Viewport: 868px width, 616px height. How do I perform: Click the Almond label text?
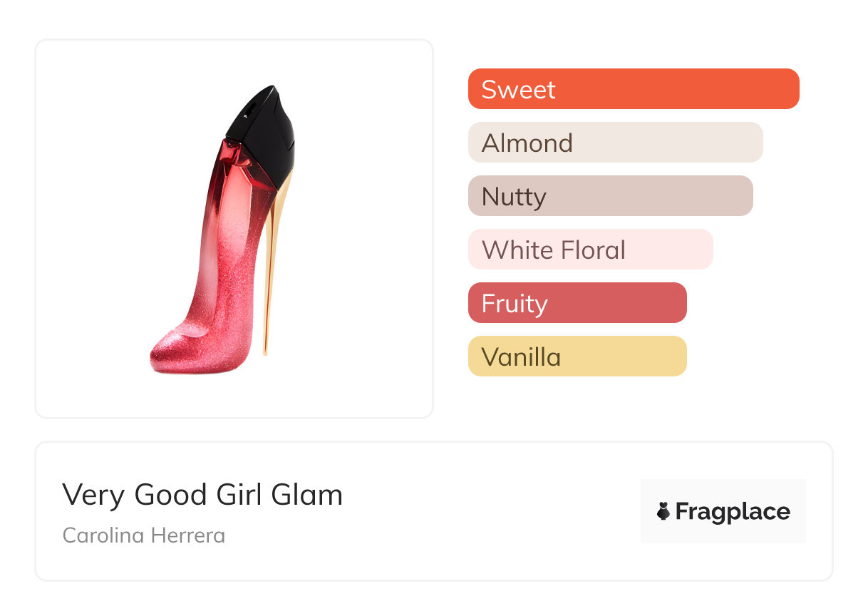(527, 143)
